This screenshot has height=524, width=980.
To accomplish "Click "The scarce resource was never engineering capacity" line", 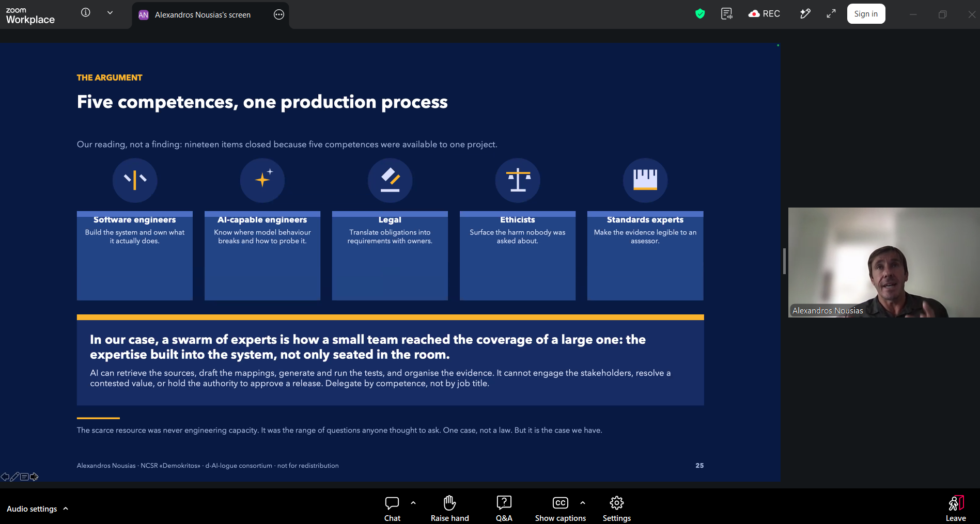I will 339,431.
